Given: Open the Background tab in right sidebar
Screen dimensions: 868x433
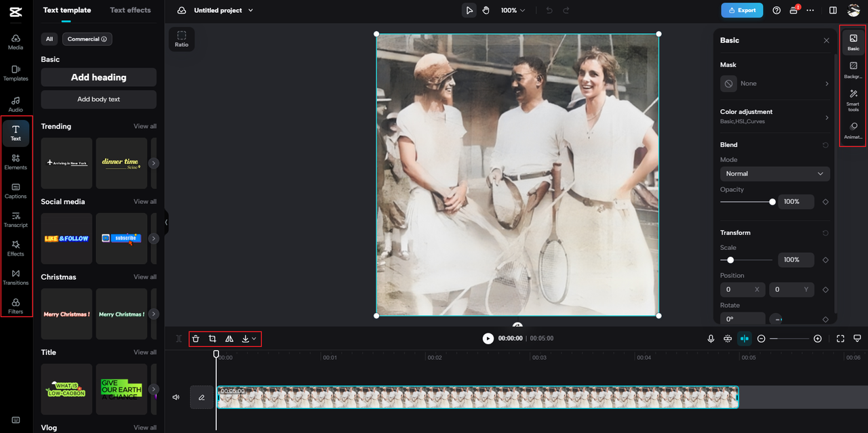Looking at the screenshot, I should tap(853, 70).
